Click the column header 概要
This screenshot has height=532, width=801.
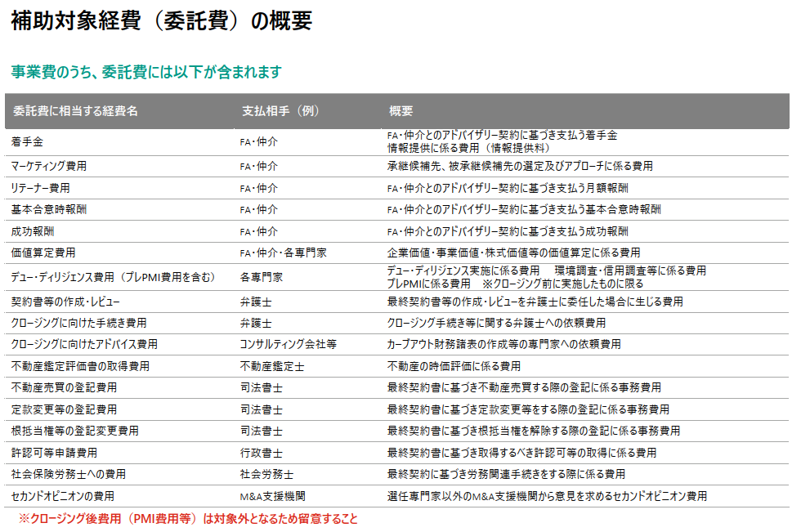point(401,111)
